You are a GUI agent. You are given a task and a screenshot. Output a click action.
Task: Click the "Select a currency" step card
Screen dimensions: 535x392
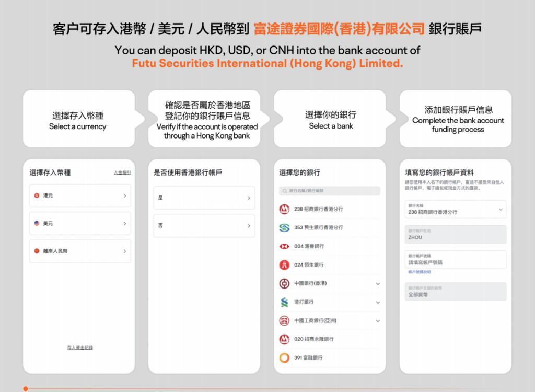pos(79,119)
